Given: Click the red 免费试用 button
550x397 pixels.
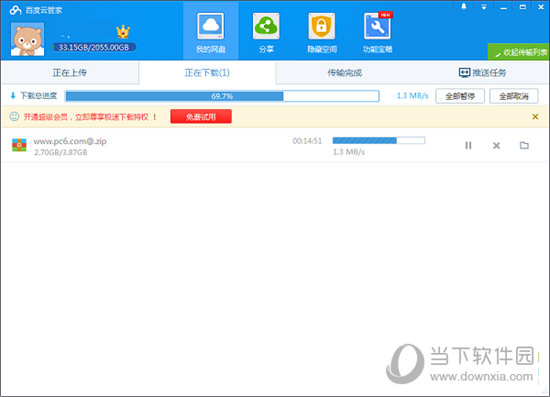Looking at the screenshot, I should point(201,116).
